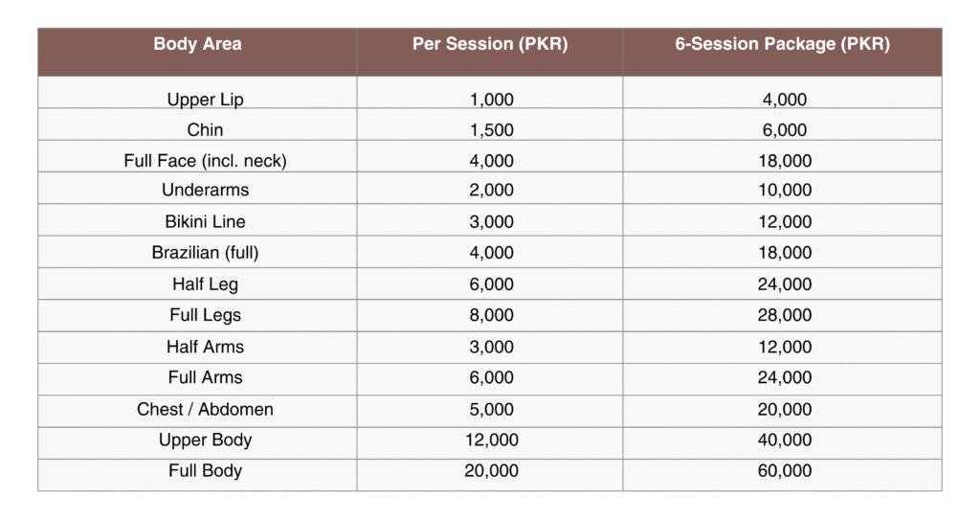The image size is (980, 520).
Task: Click the Underarms row label
Action: tap(205, 191)
